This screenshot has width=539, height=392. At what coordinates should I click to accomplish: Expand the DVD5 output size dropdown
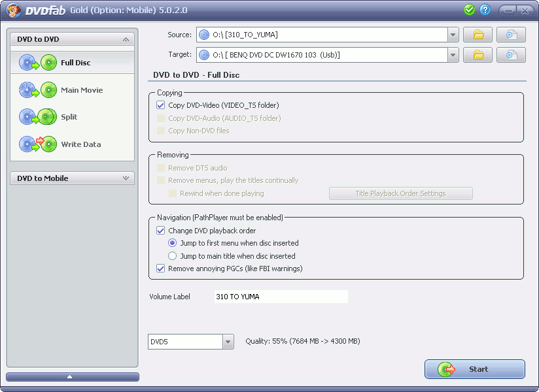(228, 342)
